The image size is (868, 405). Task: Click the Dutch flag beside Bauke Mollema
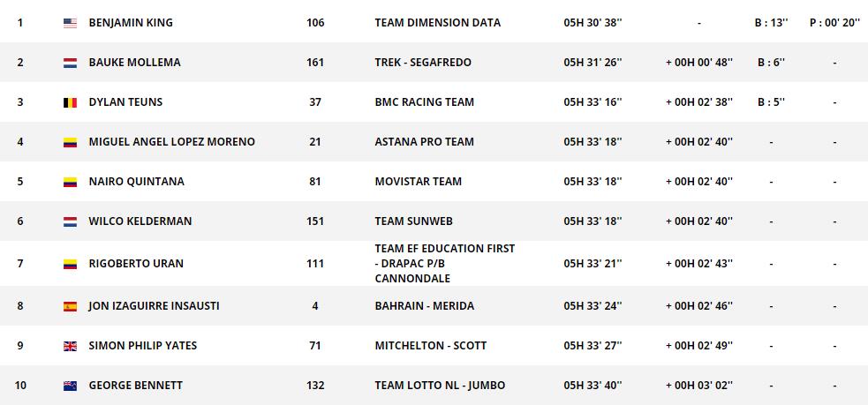tap(71, 63)
